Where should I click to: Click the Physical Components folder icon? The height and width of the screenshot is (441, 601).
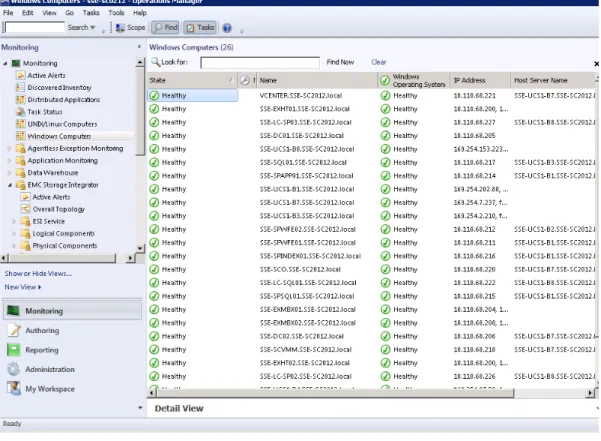tap(26, 246)
